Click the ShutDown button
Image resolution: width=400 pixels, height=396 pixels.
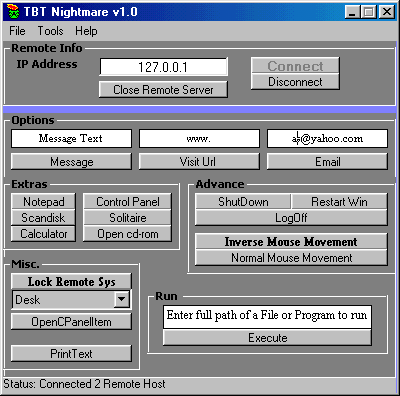[x=243, y=202]
